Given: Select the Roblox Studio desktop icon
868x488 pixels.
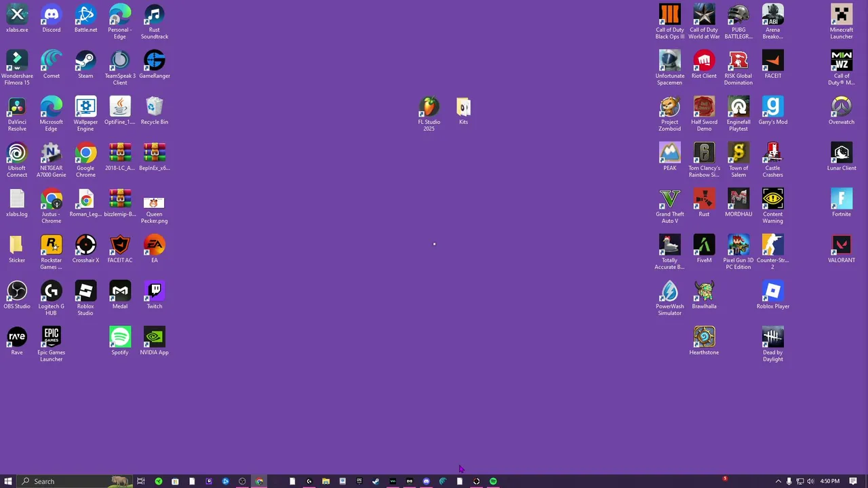Looking at the screenshot, I should click(85, 298).
